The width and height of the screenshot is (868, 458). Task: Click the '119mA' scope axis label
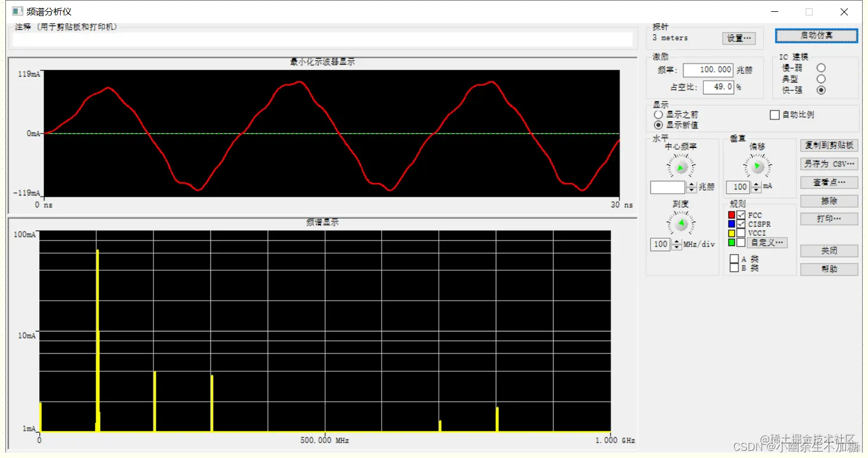click(30, 74)
